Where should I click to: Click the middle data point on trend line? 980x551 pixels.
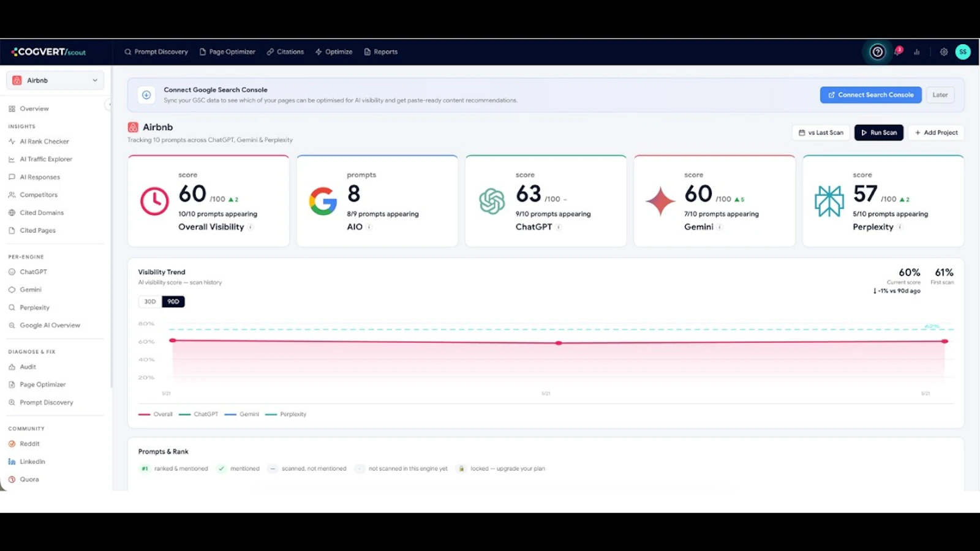[x=559, y=343]
